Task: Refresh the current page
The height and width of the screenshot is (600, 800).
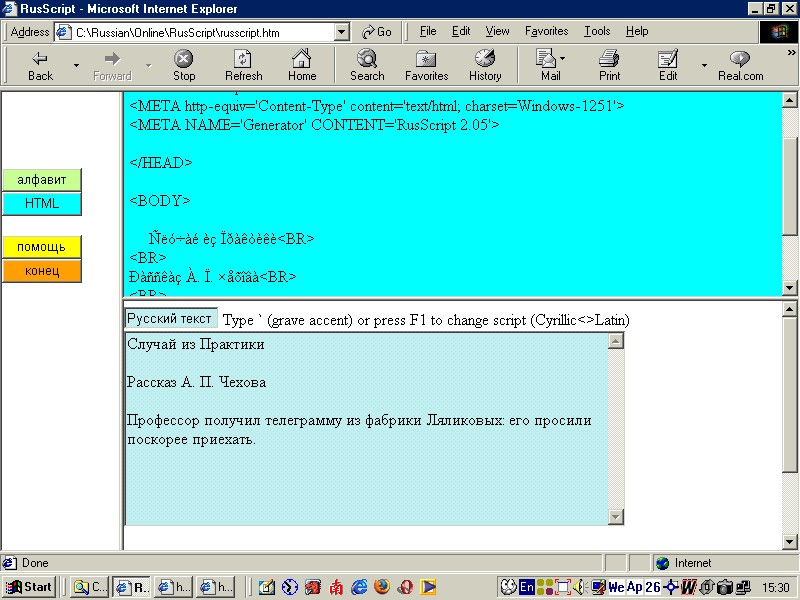Action: (x=243, y=65)
